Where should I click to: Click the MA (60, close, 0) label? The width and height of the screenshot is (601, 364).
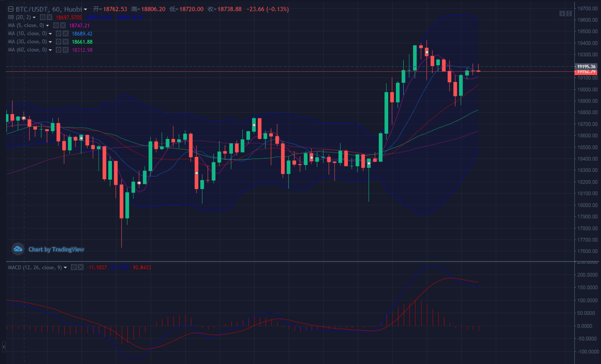pyautogui.click(x=27, y=50)
